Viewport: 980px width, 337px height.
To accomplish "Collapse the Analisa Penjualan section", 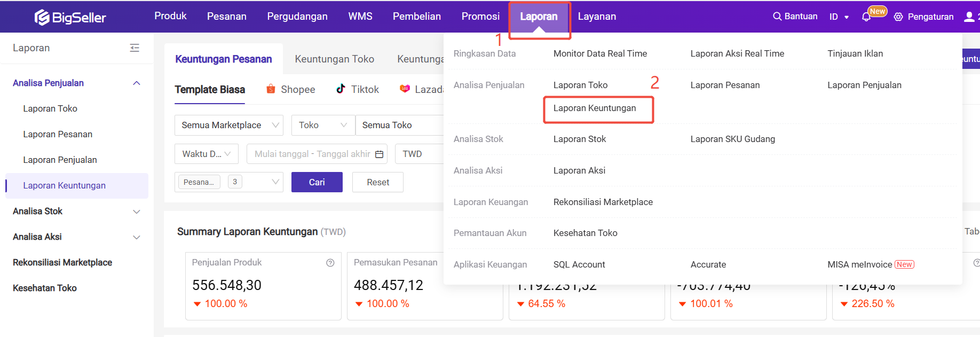I will pos(137,83).
